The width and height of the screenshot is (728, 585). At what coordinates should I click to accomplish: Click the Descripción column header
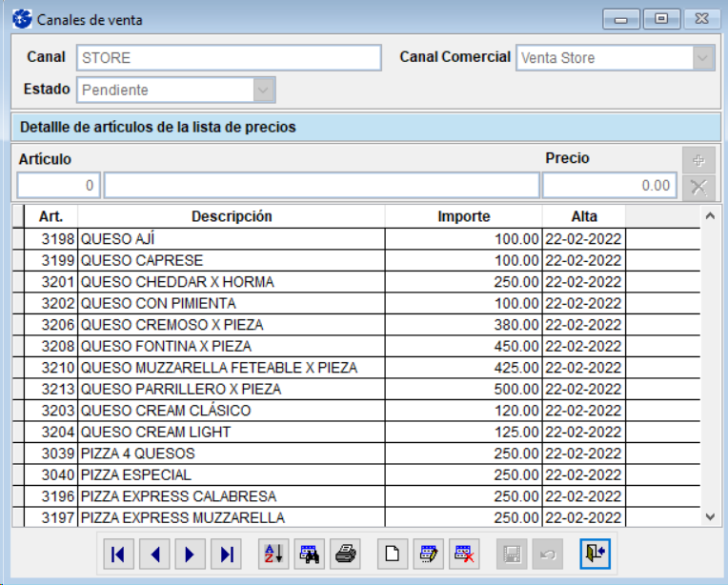point(232,216)
